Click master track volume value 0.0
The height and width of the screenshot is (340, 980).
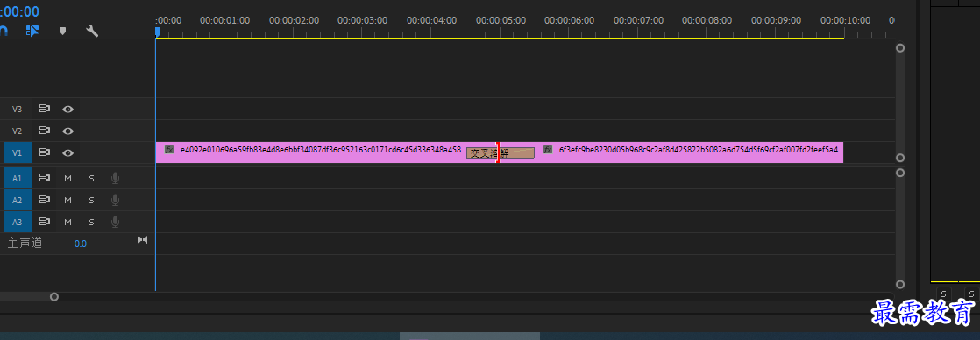(81, 244)
